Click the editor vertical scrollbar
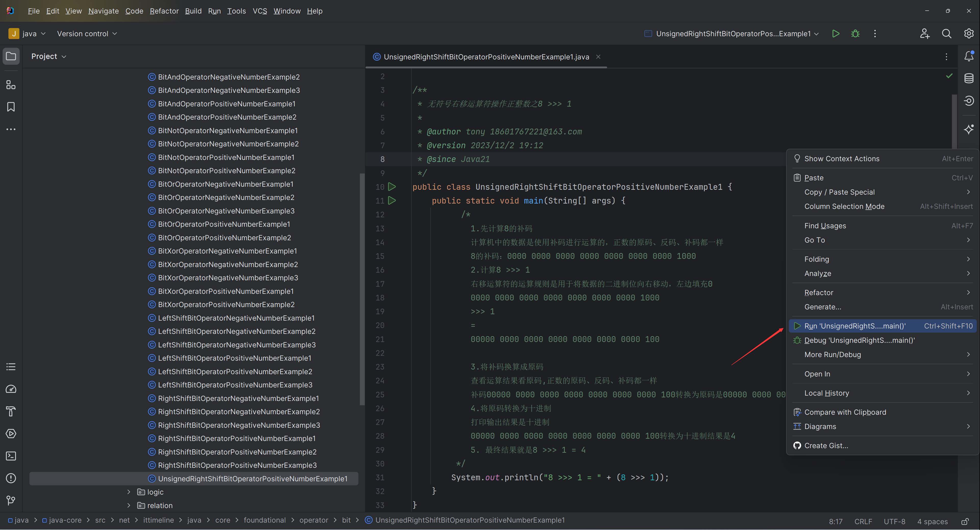 tap(954, 122)
